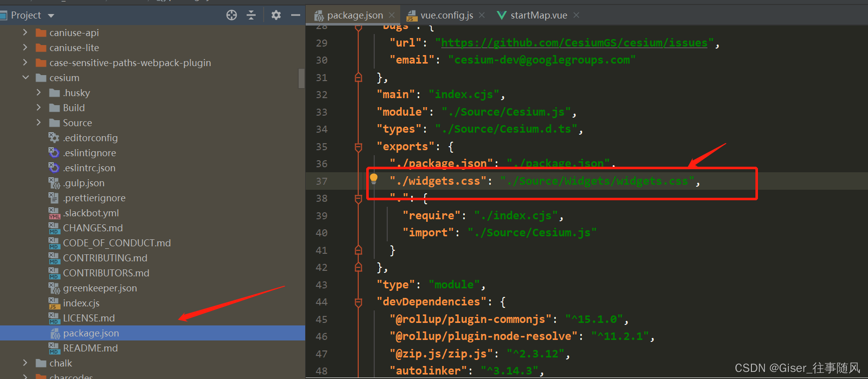868x379 pixels.
Task: Click the "./widgets.css" key on line 37
Action: coord(438,181)
